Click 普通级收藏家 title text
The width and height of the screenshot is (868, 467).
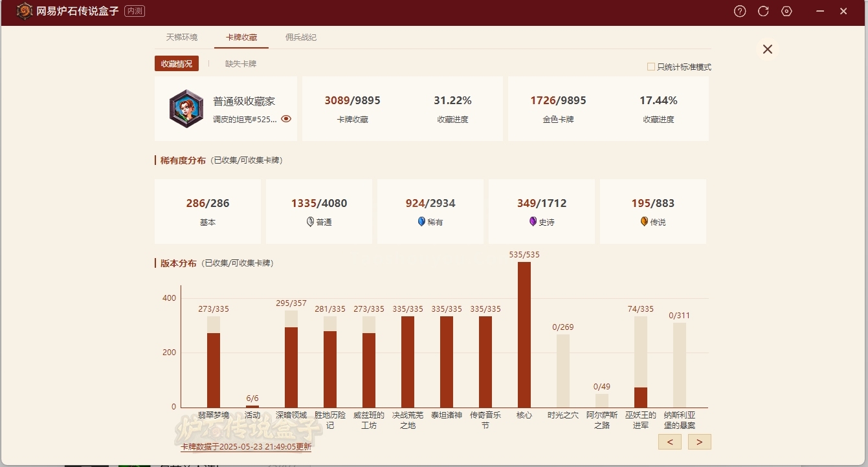tap(244, 102)
